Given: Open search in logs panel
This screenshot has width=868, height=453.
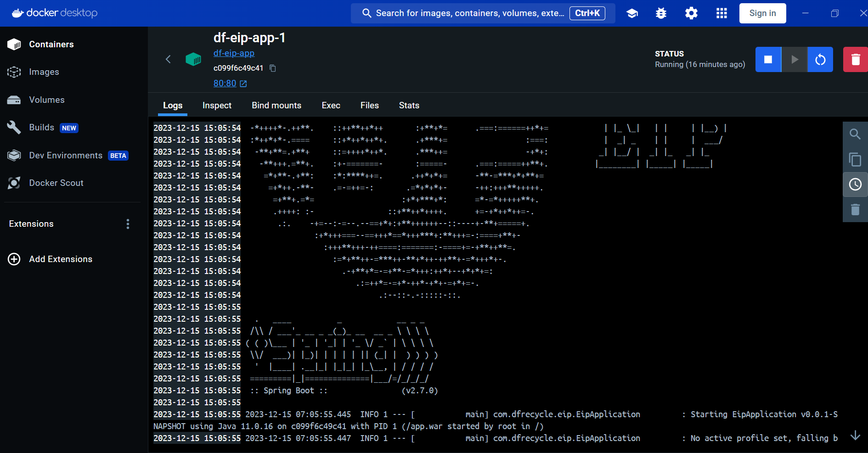Looking at the screenshot, I should [855, 134].
